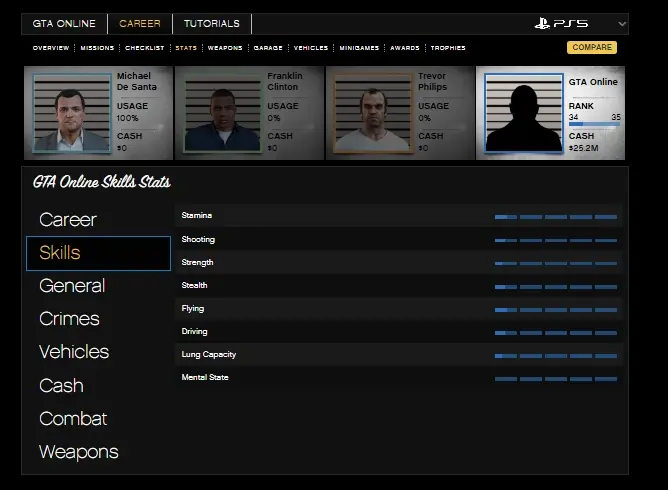Open the Tutorials tab

[211, 23]
